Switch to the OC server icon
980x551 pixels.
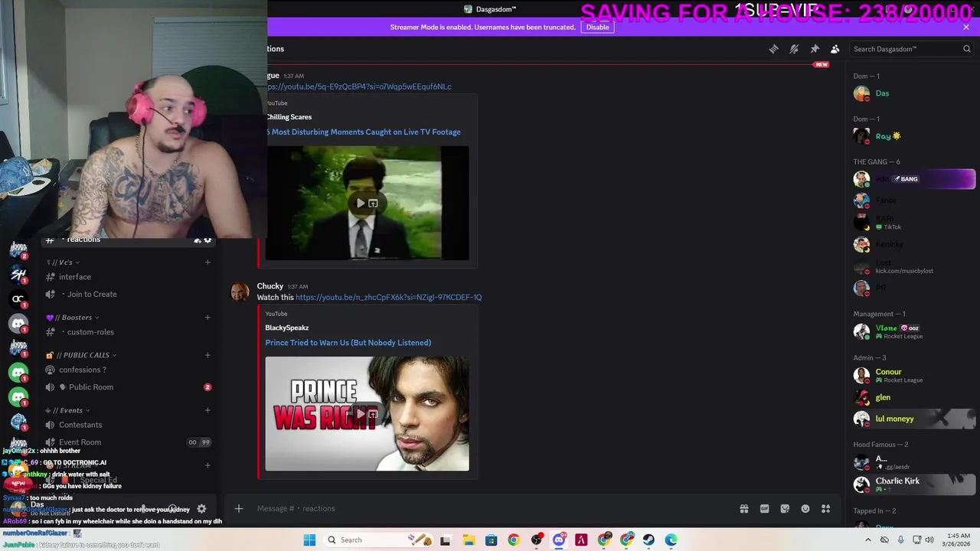(x=18, y=298)
